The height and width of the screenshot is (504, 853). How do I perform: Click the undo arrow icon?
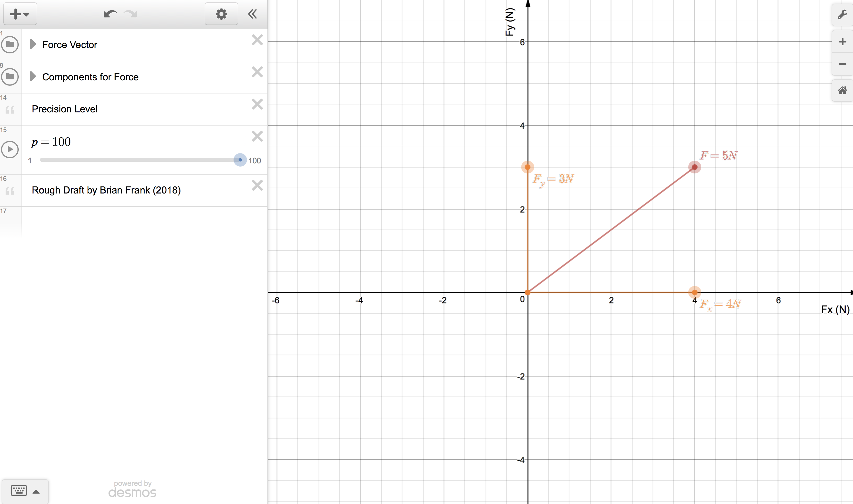pyautogui.click(x=110, y=14)
